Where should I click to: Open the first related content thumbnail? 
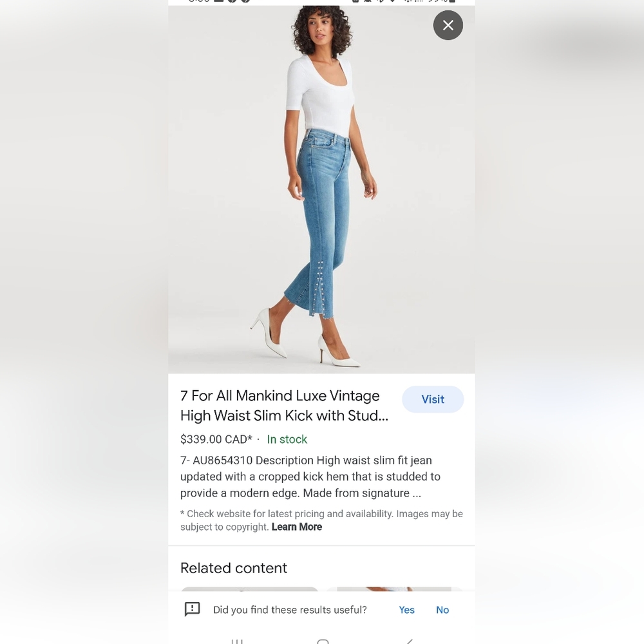coord(249,589)
